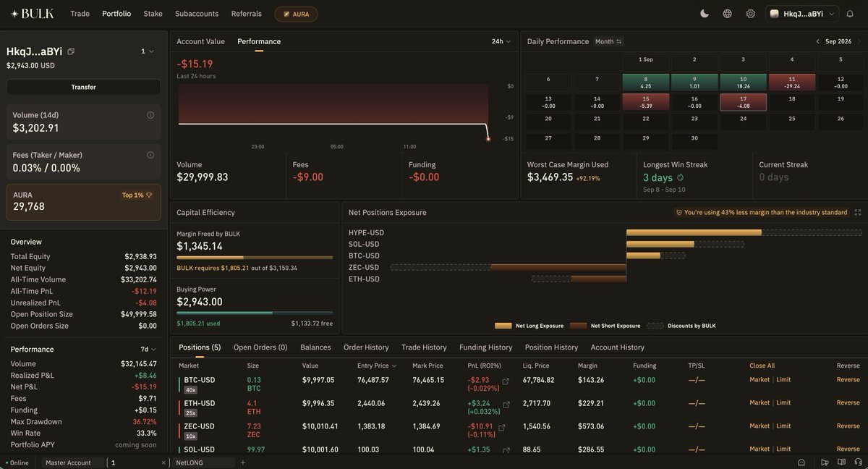
Task: Click refresh icon next to 3 days streak
Action: pos(680,177)
